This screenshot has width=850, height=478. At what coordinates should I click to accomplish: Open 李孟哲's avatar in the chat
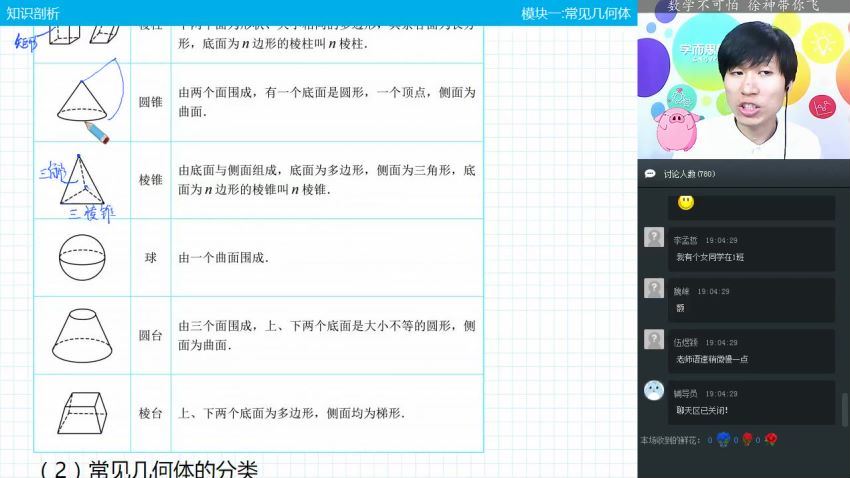[x=654, y=237]
